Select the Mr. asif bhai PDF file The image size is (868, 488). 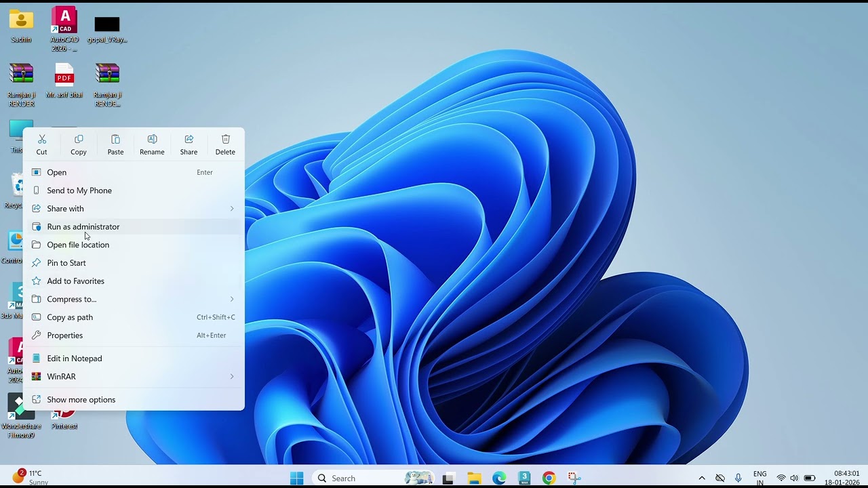64,81
